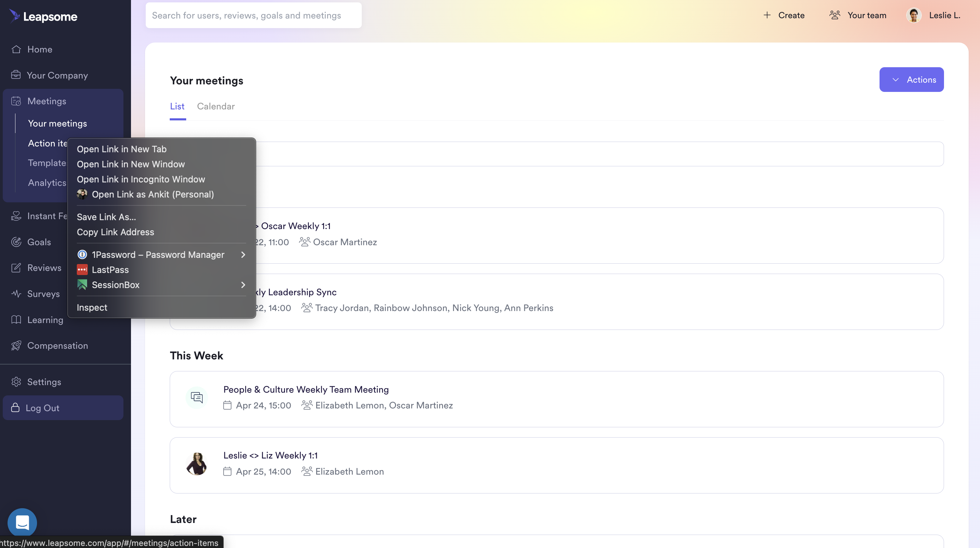Open Your team link
This screenshot has width=980, height=548.
tap(858, 15)
